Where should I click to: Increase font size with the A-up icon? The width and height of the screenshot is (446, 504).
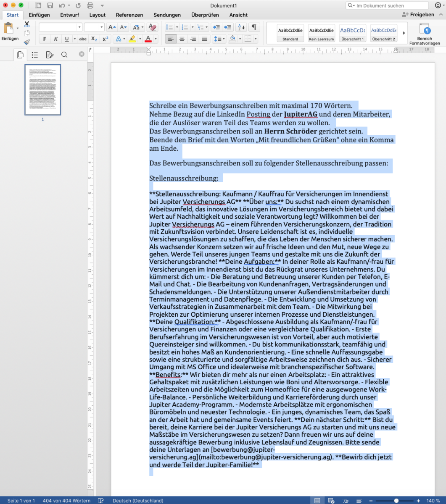(112, 27)
